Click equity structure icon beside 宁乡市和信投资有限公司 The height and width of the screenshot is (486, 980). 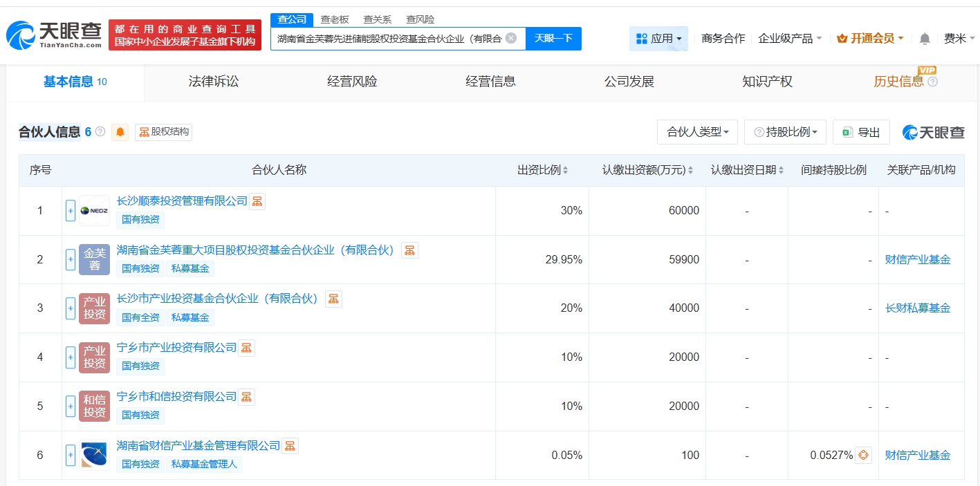[x=247, y=397]
